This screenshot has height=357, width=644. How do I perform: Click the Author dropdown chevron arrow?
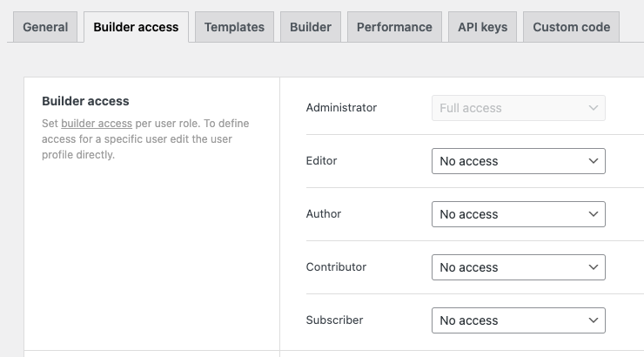pos(593,214)
